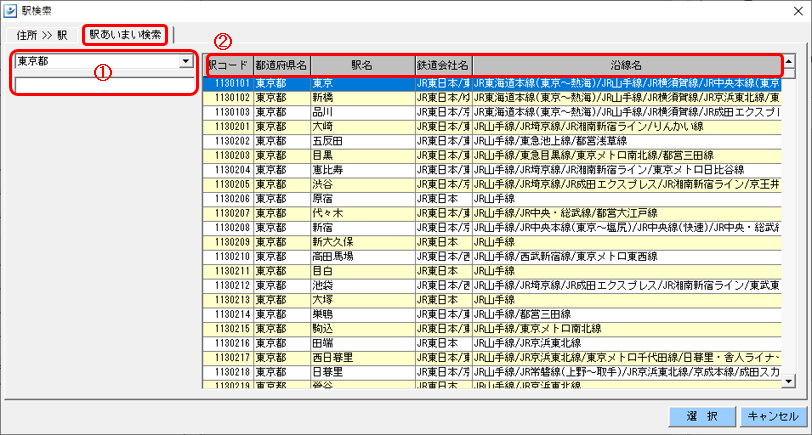Click 高田馬場 line cell listing 西武新宿線
Viewport: 812px width, 435px height.
pyautogui.click(x=627, y=256)
